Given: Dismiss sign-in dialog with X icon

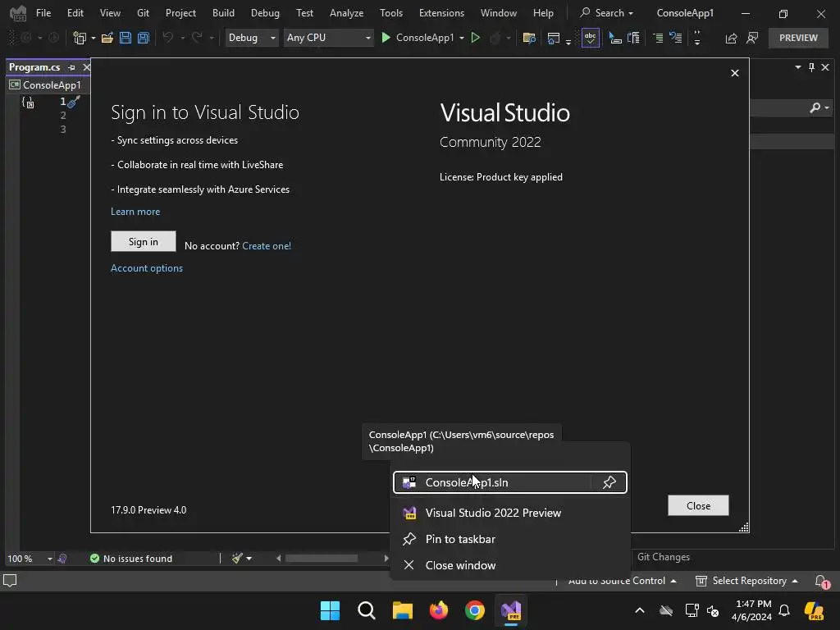Looking at the screenshot, I should [x=735, y=73].
